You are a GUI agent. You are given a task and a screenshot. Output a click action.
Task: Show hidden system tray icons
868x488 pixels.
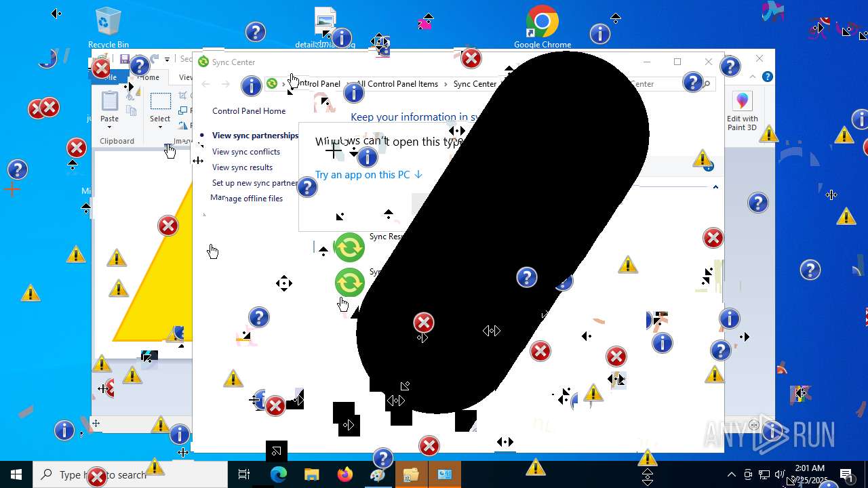click(x=731, y=474)
